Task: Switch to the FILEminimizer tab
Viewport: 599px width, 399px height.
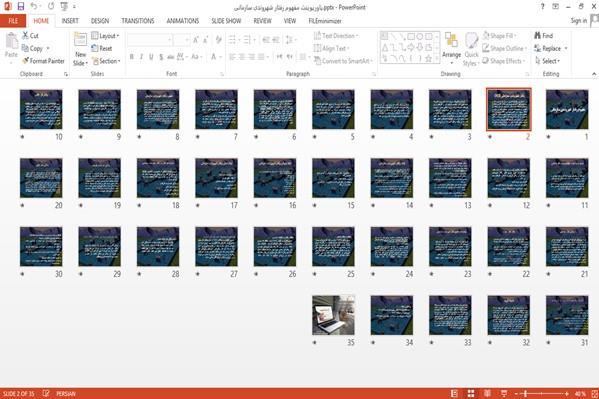Action: (x=325, y=21)
